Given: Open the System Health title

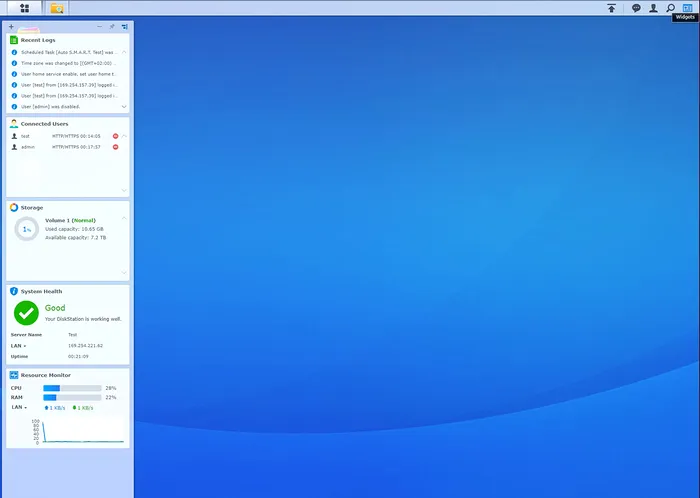Looking at the screenshot, I should coord(41,291).
